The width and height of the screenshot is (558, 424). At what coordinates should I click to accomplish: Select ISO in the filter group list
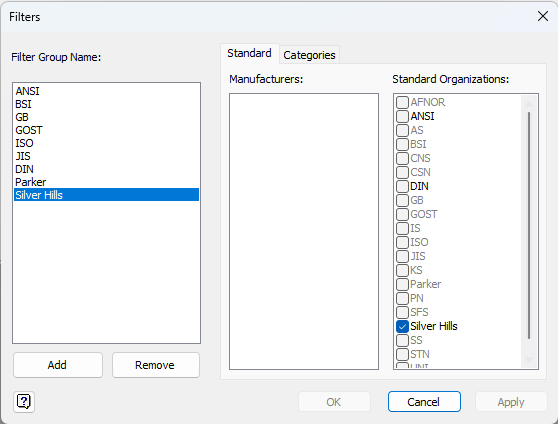point(106,143)
